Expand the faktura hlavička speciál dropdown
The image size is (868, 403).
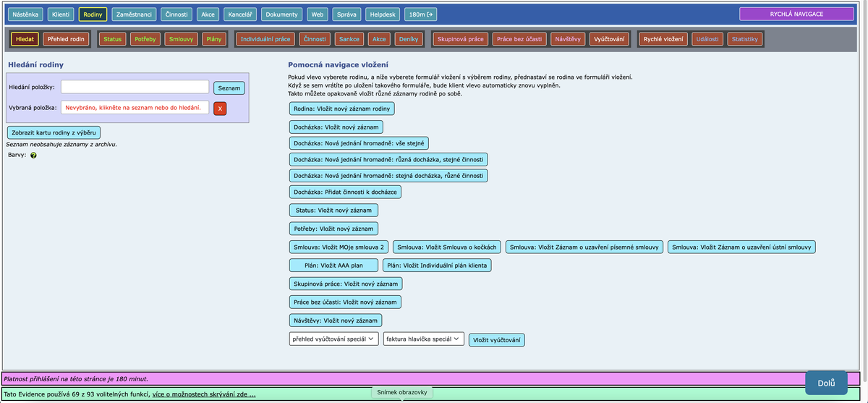[x=423, y=339]
